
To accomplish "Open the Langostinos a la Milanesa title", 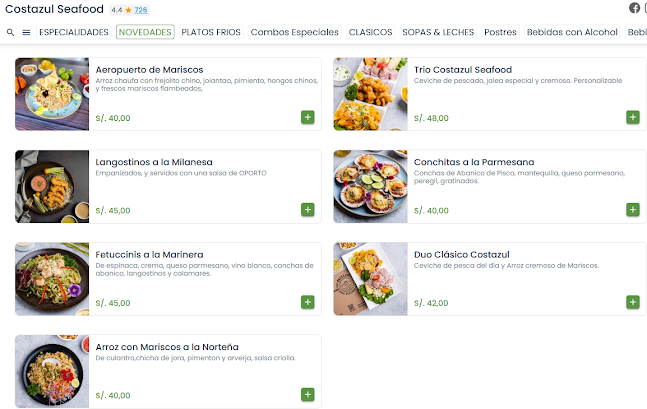I will pos(154,162).
